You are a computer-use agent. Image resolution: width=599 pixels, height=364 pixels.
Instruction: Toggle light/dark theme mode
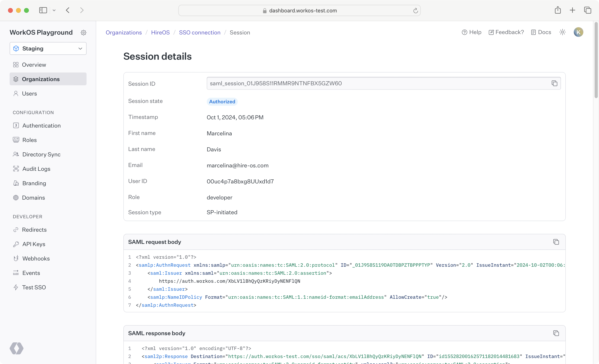(x=562, y=32)
